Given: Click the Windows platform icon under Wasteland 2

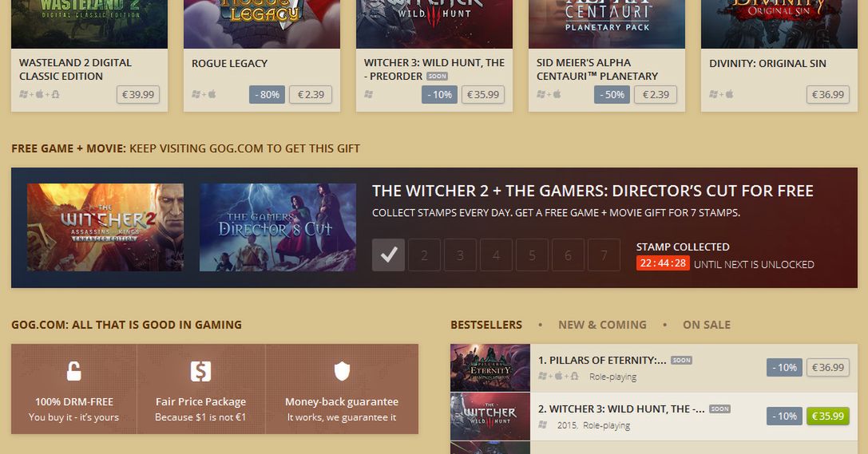Looking at the screenshot, I should (23, 95).
